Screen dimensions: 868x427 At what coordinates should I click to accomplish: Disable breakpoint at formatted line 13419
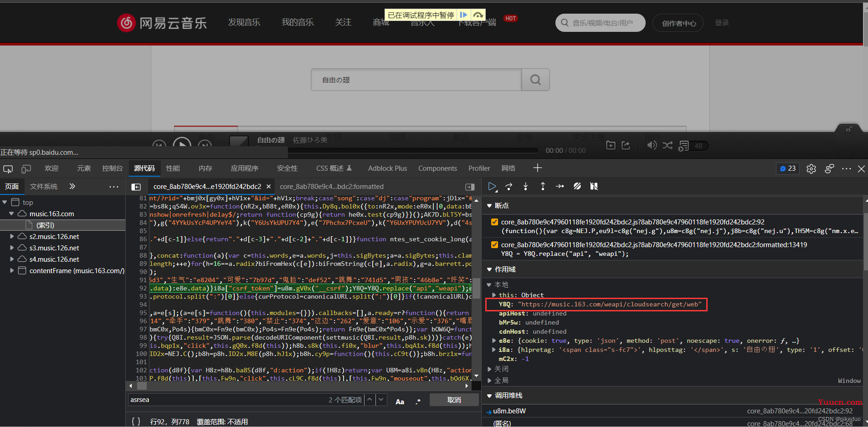[494, 245]
